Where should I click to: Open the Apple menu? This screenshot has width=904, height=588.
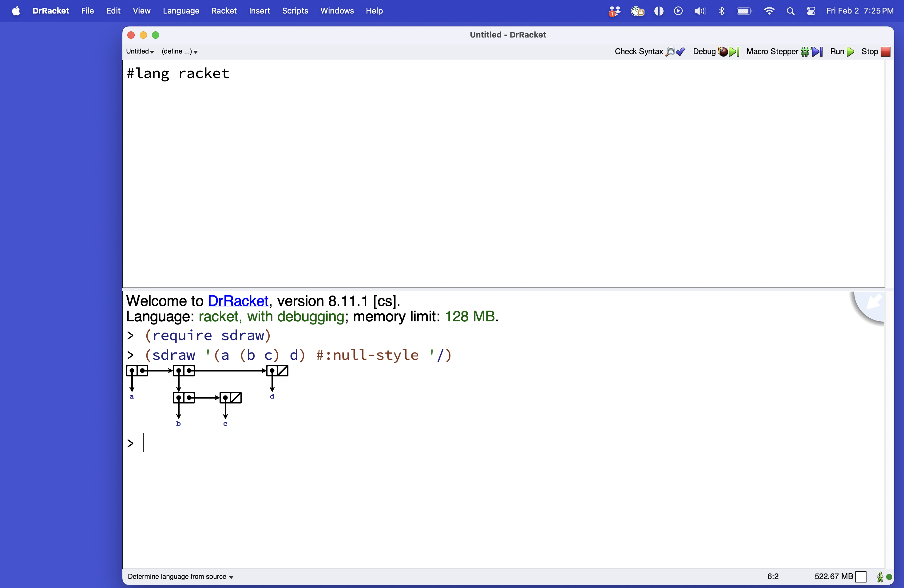tap(16, 11)
